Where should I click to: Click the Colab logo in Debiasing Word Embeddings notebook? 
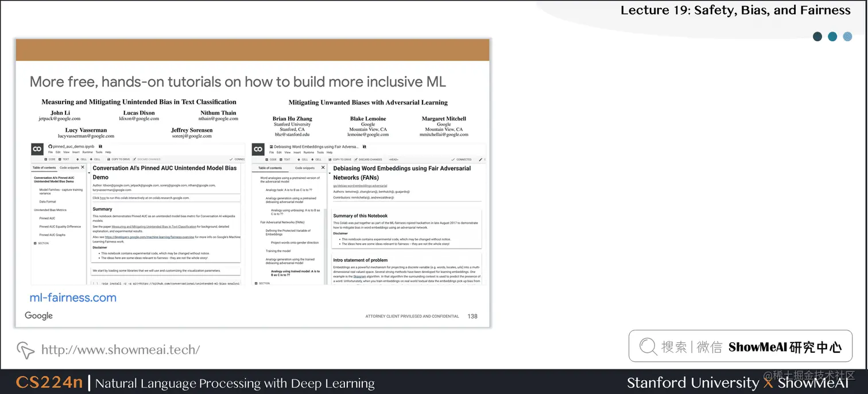pyautogui.click(x=258, y=149)
